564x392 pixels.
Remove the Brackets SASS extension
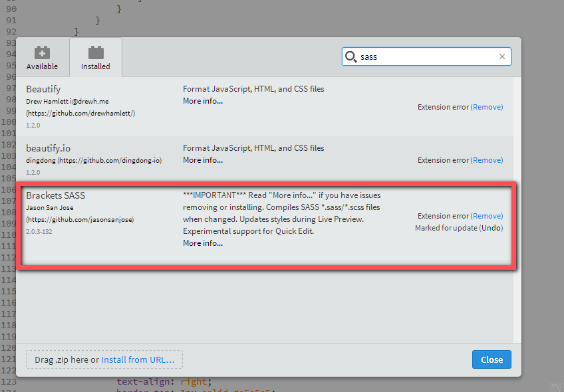click(487, 216)
